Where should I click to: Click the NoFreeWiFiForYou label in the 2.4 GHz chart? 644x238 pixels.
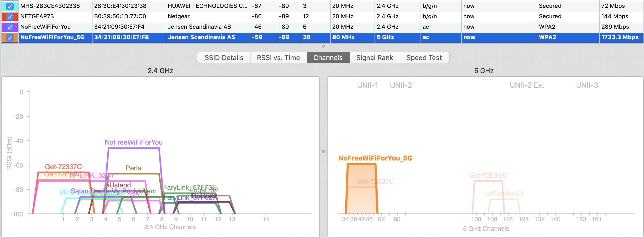(x=134, y=142)
